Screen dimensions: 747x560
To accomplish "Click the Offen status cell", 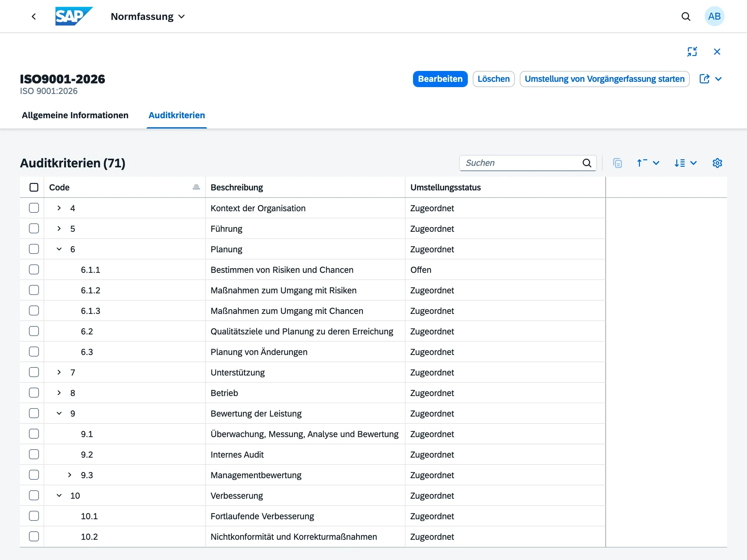I will point(505,269).
